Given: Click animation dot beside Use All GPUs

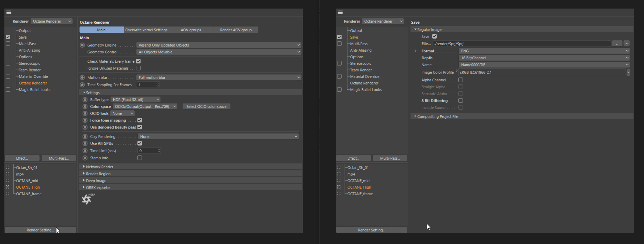Looking at the screenshot, I should [x=85, y=143].
